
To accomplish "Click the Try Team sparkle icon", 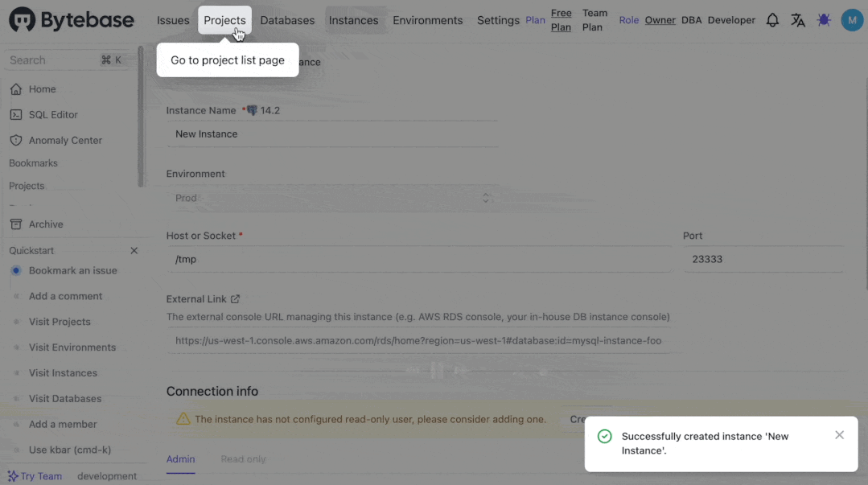I will pyautogui.click(x=13, y=476).
